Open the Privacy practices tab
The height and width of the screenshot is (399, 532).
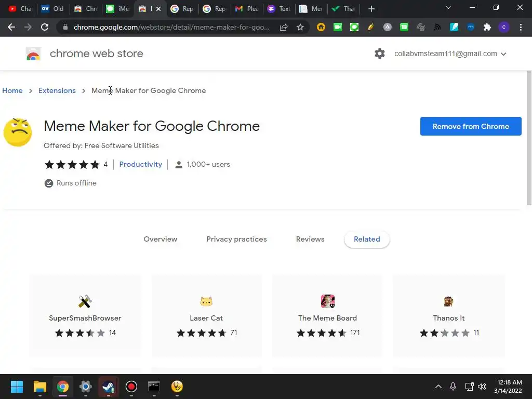pos(236,239)
